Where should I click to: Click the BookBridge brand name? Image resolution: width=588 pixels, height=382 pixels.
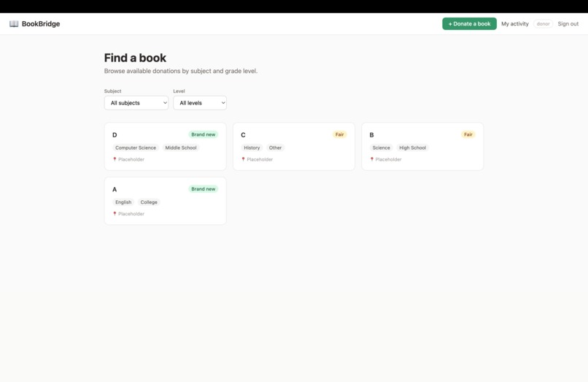[41, 23]
